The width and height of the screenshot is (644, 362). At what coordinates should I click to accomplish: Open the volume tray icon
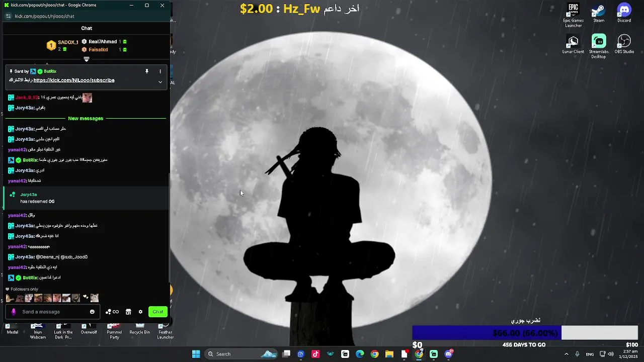pos(611,354)
